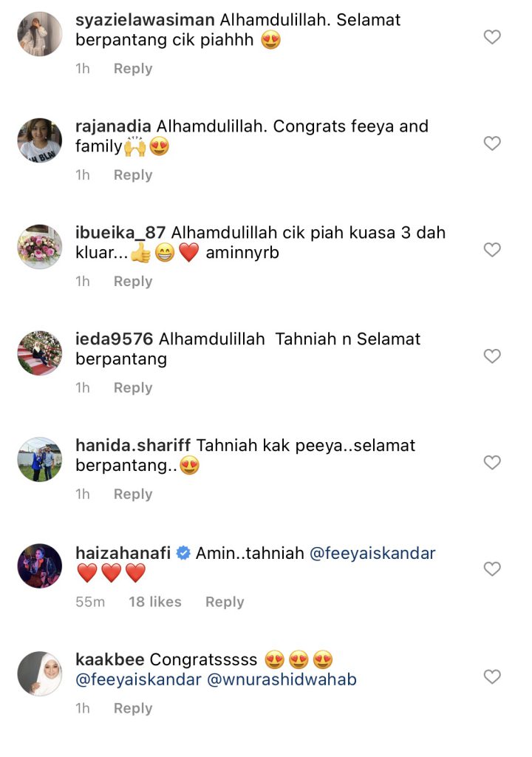Like rajanadia's comment with heart icon

click(x=492, y=143)
